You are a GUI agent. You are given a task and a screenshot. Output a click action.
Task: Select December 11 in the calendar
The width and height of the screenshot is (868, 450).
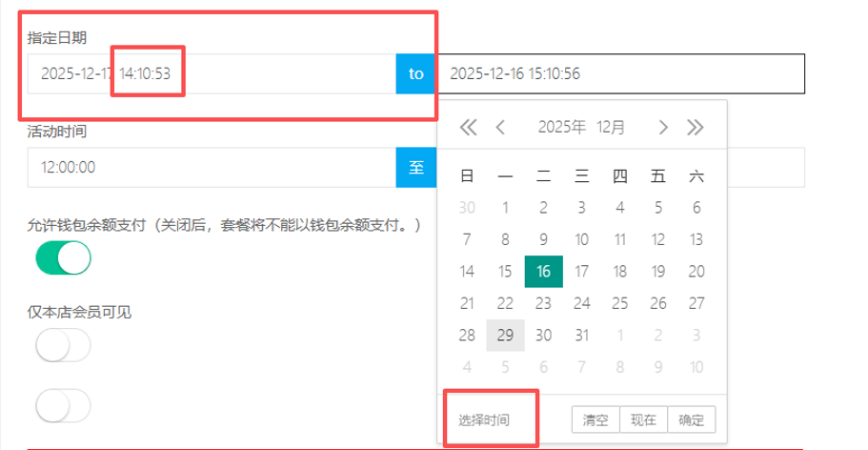tap(620, 239)
